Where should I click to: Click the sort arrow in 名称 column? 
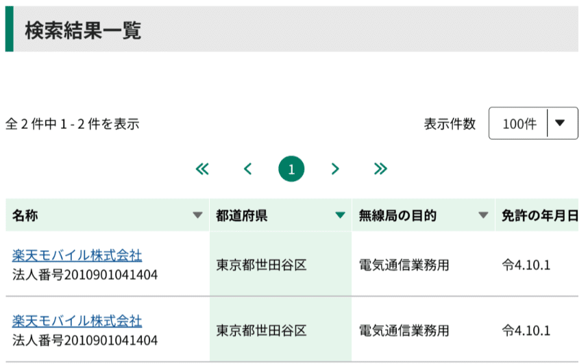pos(198,215)
